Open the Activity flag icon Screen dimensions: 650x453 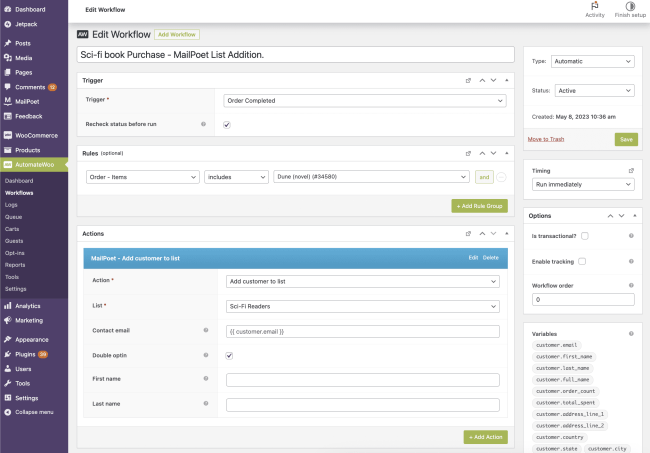click(x=594, y=7)
